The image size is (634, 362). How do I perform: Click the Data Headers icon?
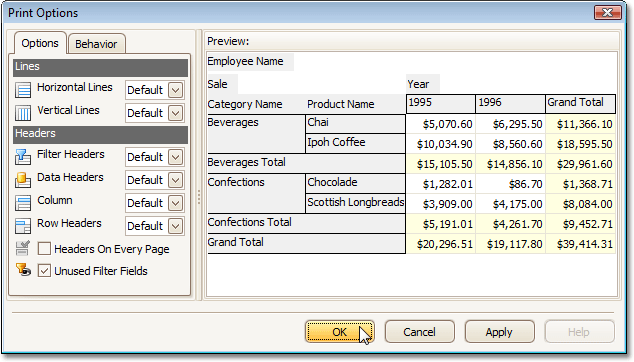[23, 180]
